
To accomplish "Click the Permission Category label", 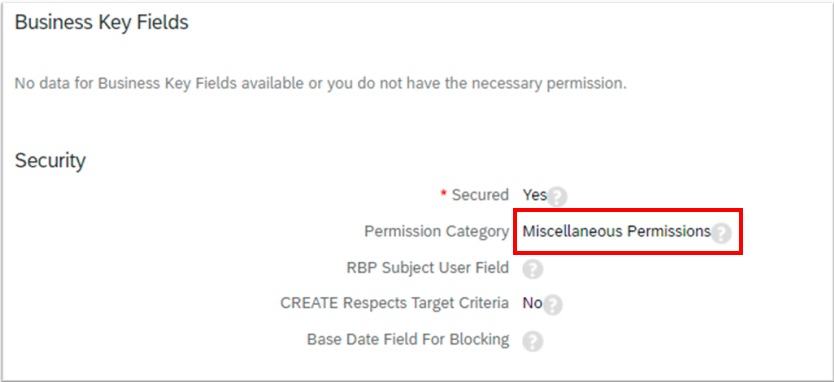I will coord(437,231).
